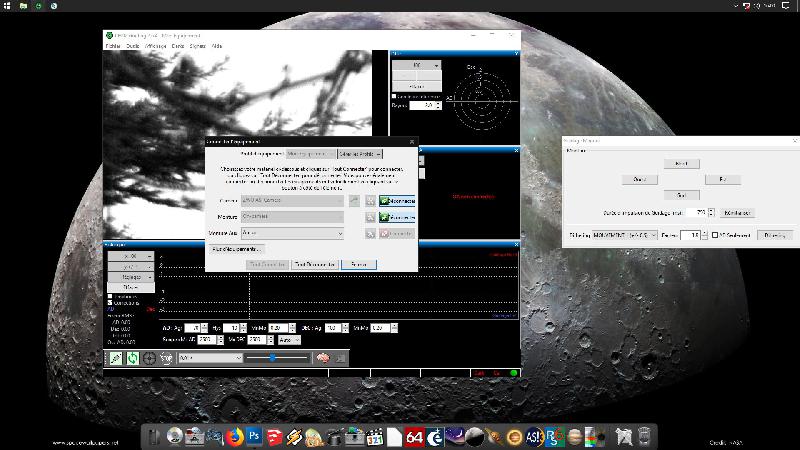Click the start icon in the top-left corner

[7, 6]
